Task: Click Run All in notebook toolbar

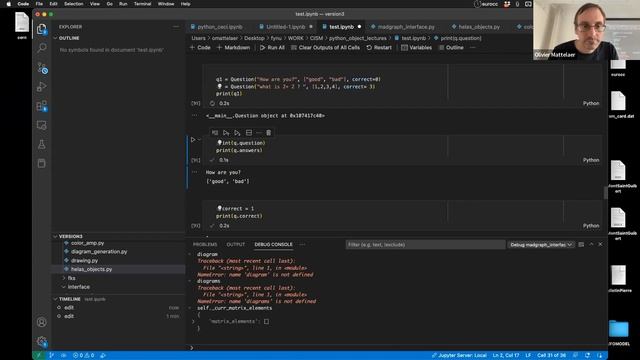Action: coord(272,48)
